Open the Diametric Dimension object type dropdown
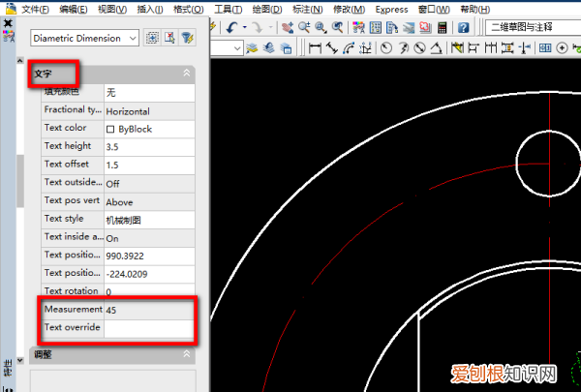 tap(132, 38)
